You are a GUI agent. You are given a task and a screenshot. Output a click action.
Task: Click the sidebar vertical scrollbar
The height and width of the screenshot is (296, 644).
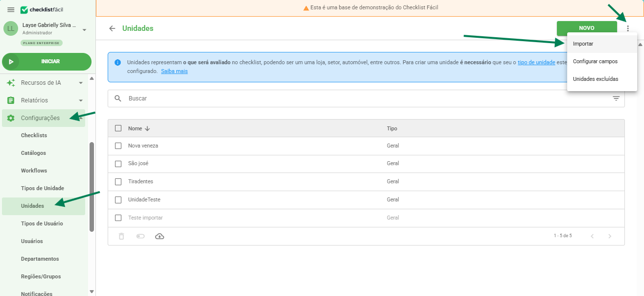tap(92, 187)
